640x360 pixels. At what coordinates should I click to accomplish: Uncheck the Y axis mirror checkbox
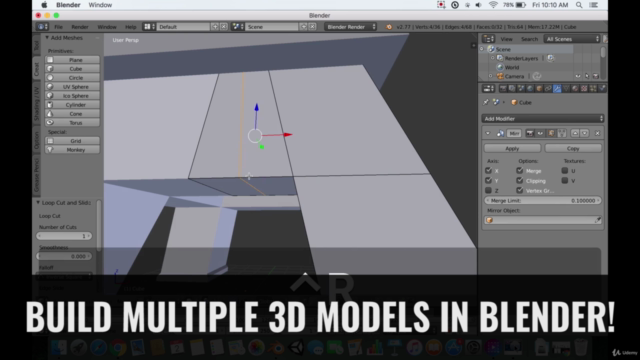(489, 180)
